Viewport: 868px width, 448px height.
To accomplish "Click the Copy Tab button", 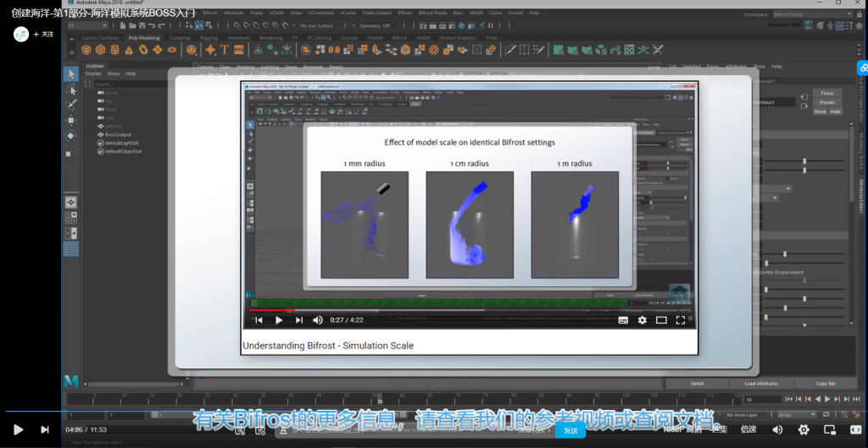I will click(x=826, y=384).
